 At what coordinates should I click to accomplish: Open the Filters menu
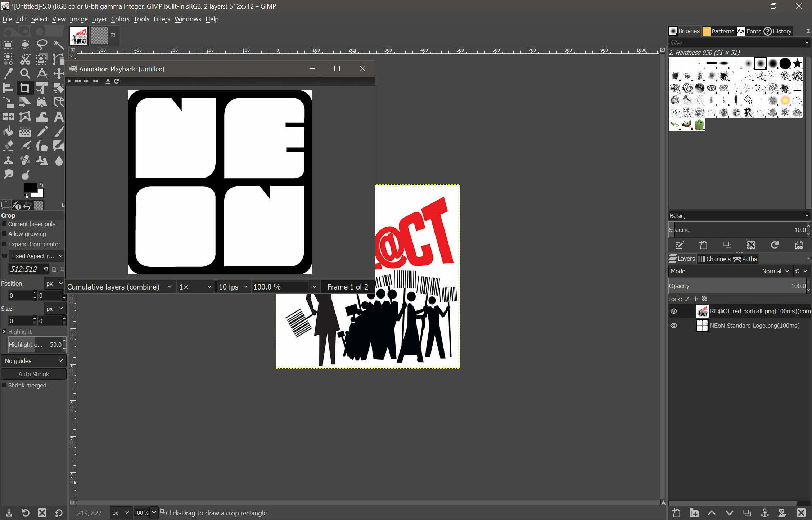point(162,19)
